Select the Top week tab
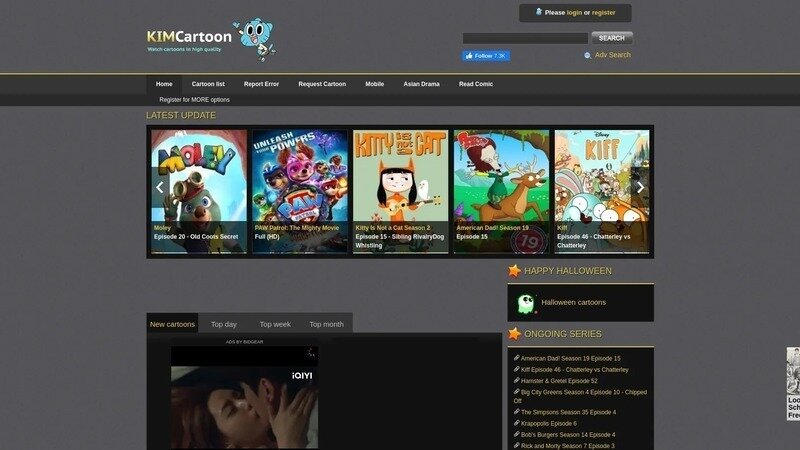This screenshot has height=450, width=800. point(275,324)
